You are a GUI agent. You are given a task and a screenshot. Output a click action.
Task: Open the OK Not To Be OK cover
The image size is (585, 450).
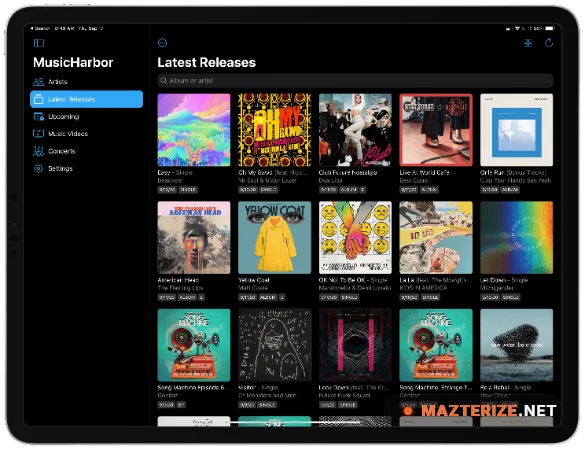pos(355,238)
